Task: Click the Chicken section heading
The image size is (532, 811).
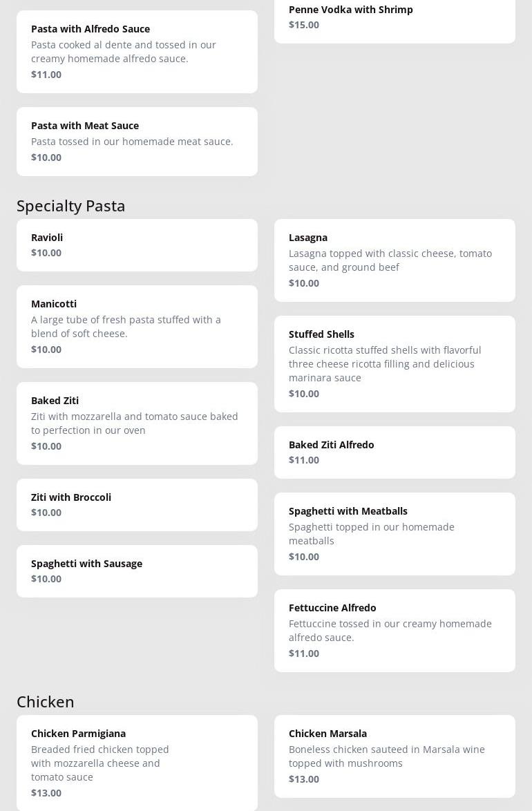Action: coord(46,702)
